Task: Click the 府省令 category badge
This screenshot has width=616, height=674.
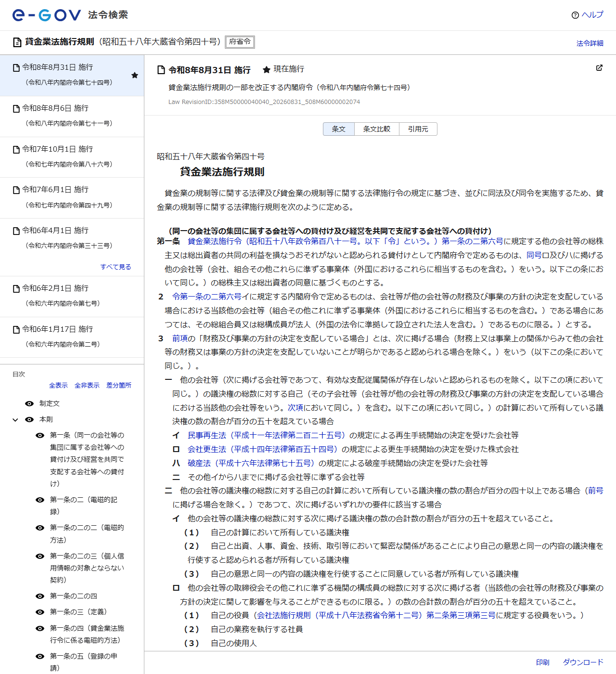Action: coord(240,42)
